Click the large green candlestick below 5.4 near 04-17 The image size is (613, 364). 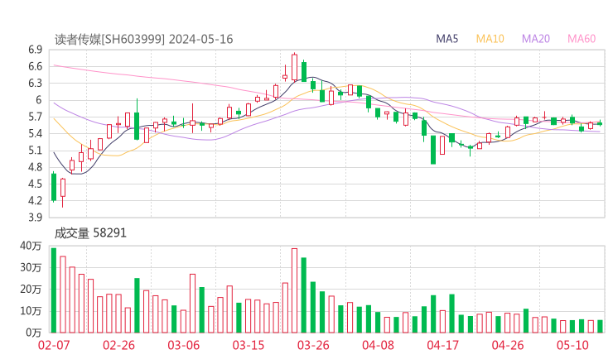click(433, 150)
